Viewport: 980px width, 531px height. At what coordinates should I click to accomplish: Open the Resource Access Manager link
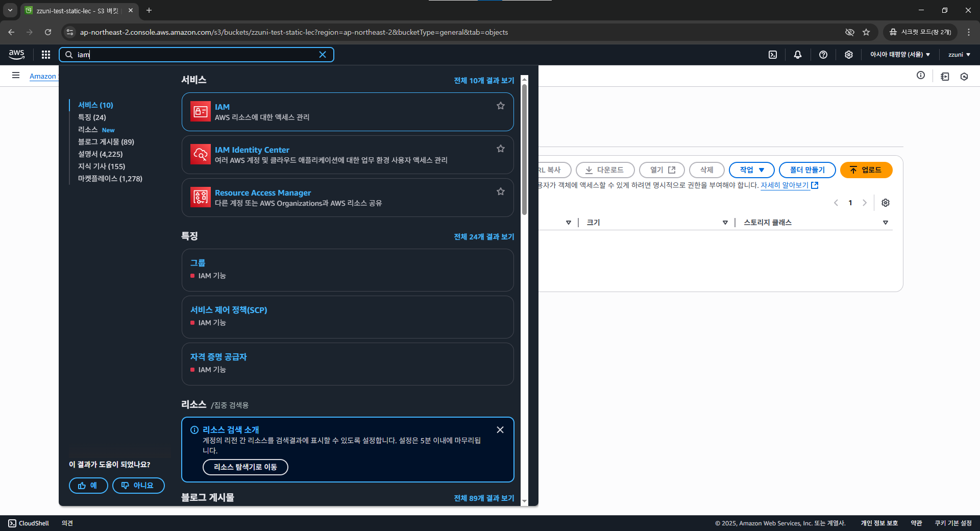point(263,192)
